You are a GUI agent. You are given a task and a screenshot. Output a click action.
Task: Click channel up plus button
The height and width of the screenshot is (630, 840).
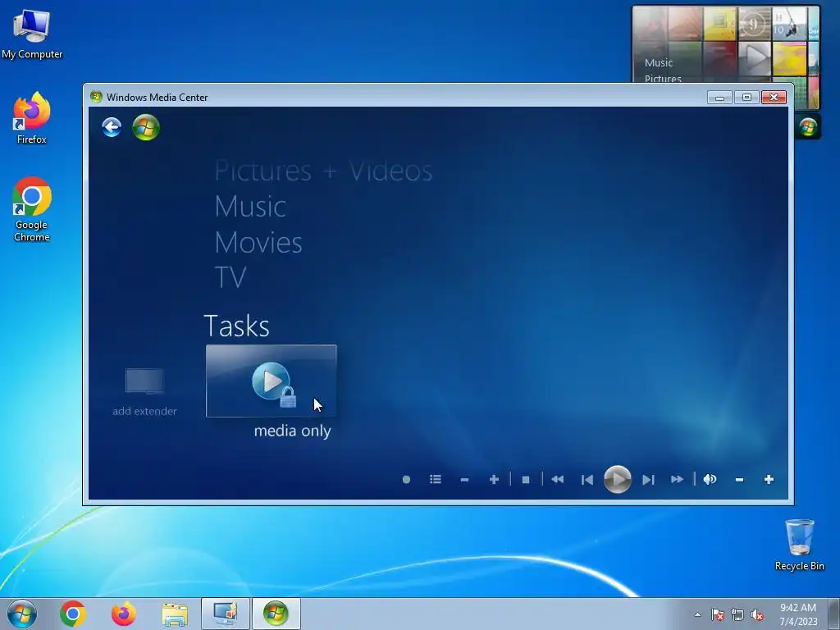494,479
